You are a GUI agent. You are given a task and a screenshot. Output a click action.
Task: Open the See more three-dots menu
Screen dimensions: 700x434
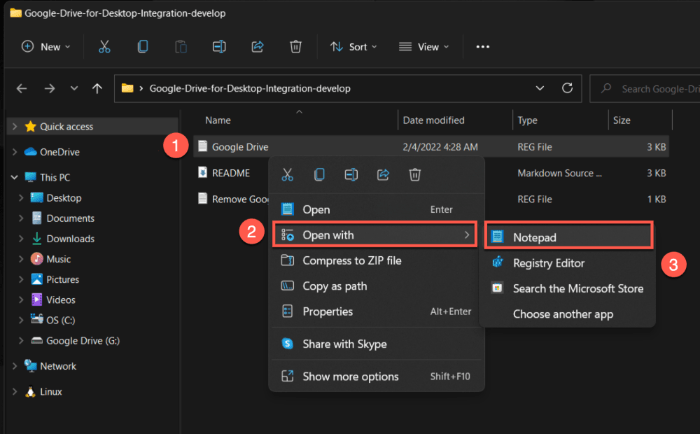(x=483, y=46)
